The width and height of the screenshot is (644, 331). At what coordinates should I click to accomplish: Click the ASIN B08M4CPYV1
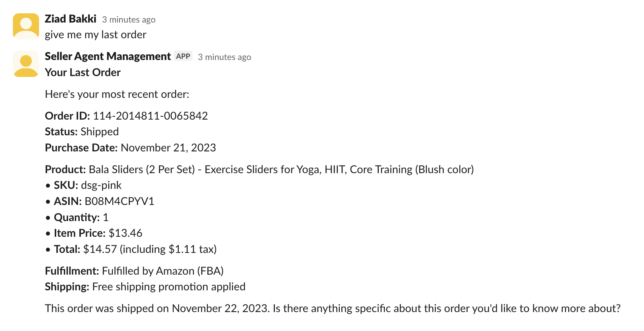point(119,201)
